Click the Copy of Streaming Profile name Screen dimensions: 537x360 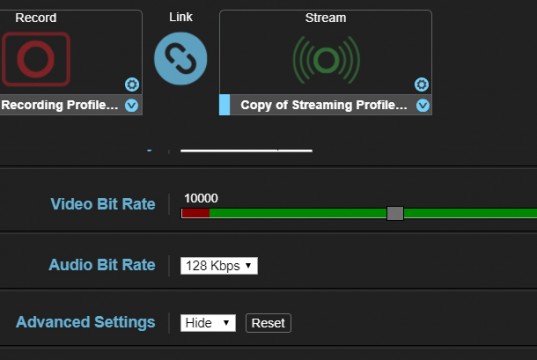324,105
